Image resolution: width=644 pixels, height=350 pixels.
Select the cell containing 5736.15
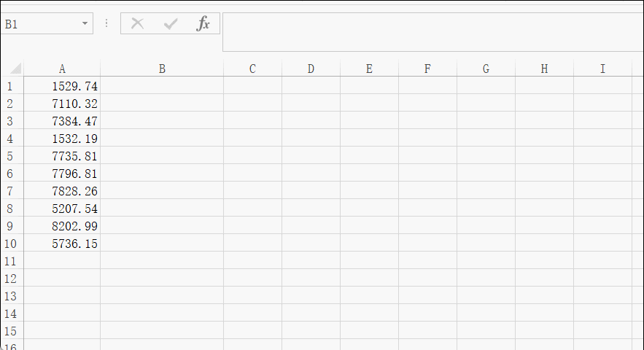tap(62, 244)
